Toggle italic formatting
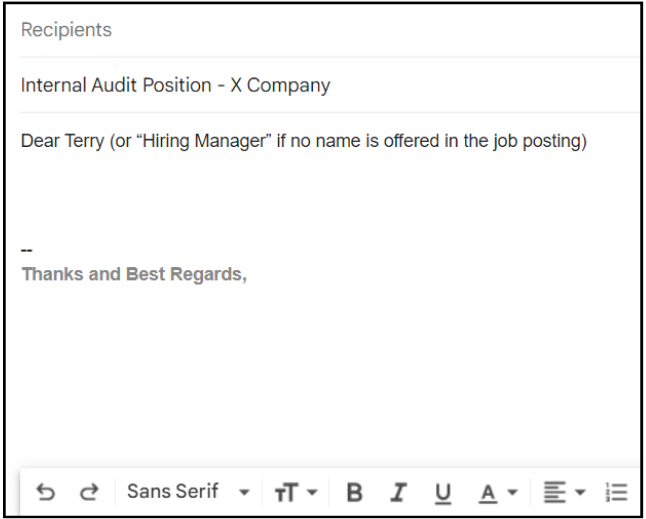Image resolution: width=646 pixels, height=519 pixels. click(399, 492)
